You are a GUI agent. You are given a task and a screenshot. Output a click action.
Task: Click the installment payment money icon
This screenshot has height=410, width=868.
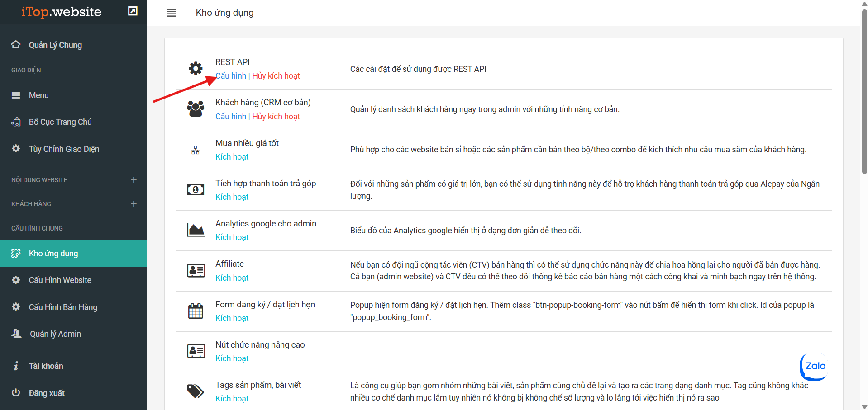click(x=196, y=190)
